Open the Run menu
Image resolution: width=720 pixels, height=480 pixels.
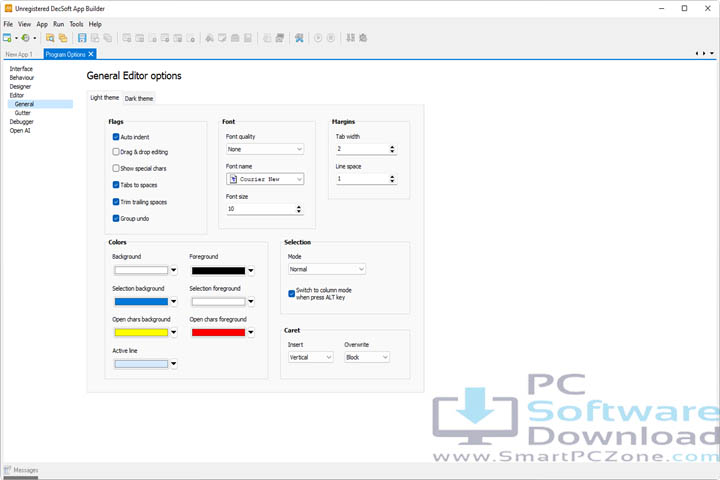click(x=58, y=24)
